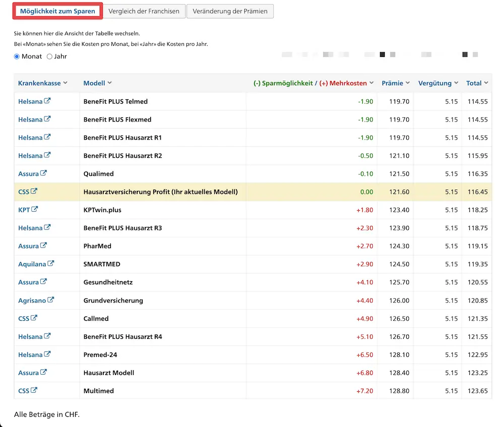Screen dimensions: 504x427
Task: Open external link icon in BeneFit PLUS Hausarzt R1 row
Action: click(47, 137)
